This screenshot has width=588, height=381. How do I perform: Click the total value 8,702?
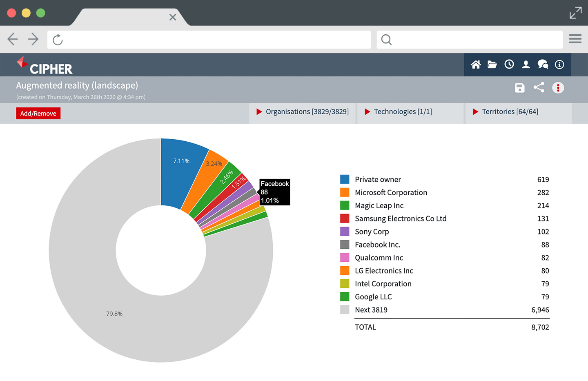click(540, 327)
